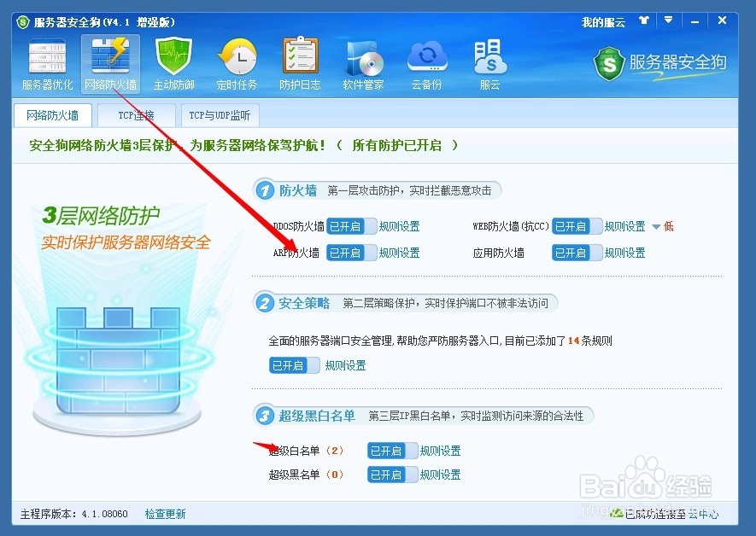Open 规则设置 for 应用防火墙
The image size is (756, 536).
[624, 253]
